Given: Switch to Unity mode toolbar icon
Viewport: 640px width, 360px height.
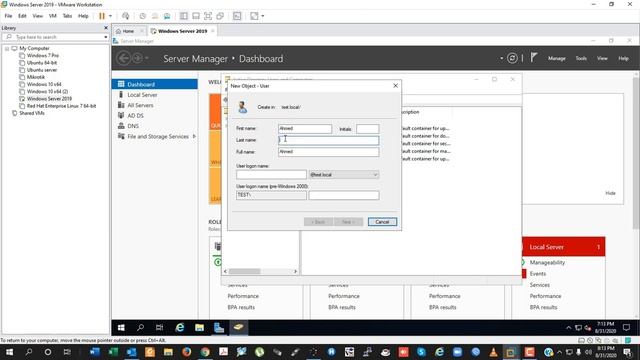Looking at the screenshot, I should [220, 16].
